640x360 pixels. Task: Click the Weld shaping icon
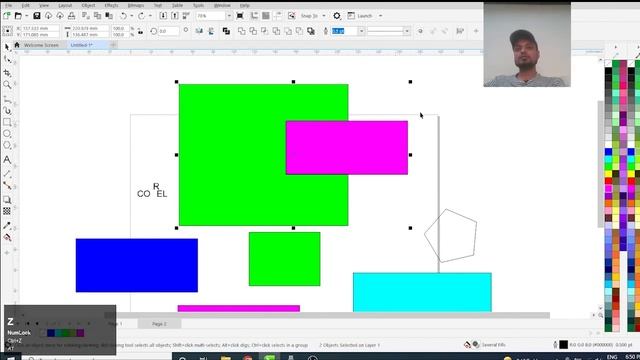click(x=242, y=31)
